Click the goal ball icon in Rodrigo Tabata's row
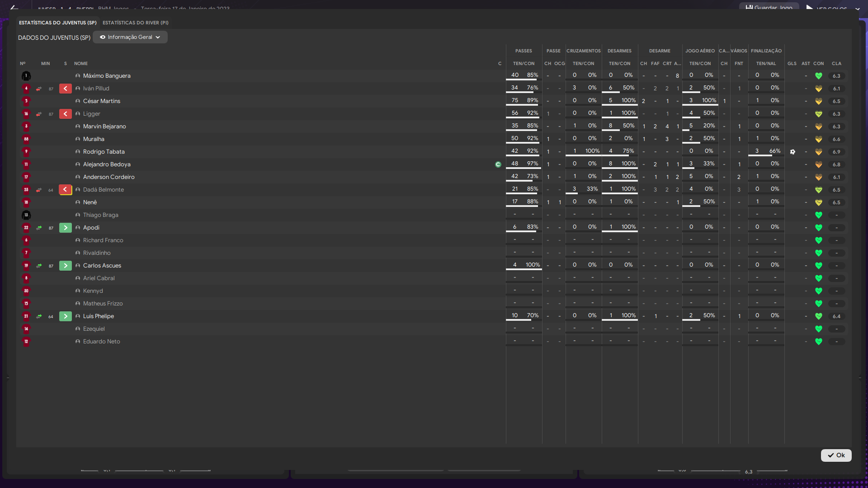The height and width of the screenshot is (488, 868). point(793,152)
